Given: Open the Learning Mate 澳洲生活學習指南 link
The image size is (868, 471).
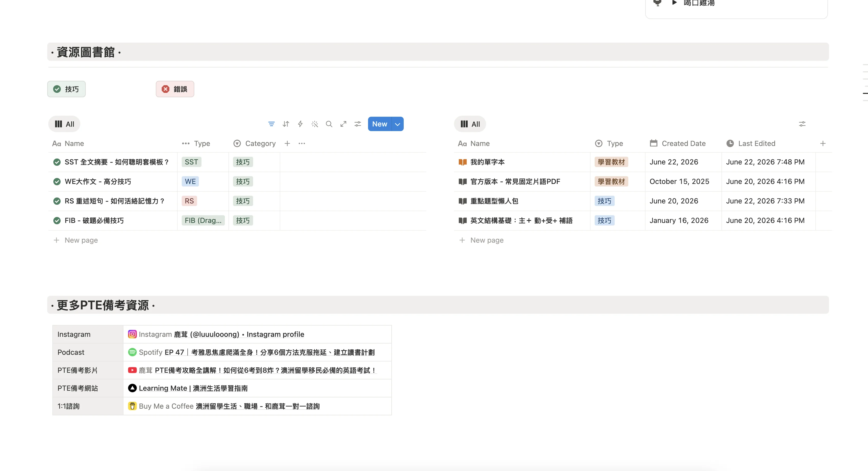Looking at the screenshot, I should pos(193,388).
